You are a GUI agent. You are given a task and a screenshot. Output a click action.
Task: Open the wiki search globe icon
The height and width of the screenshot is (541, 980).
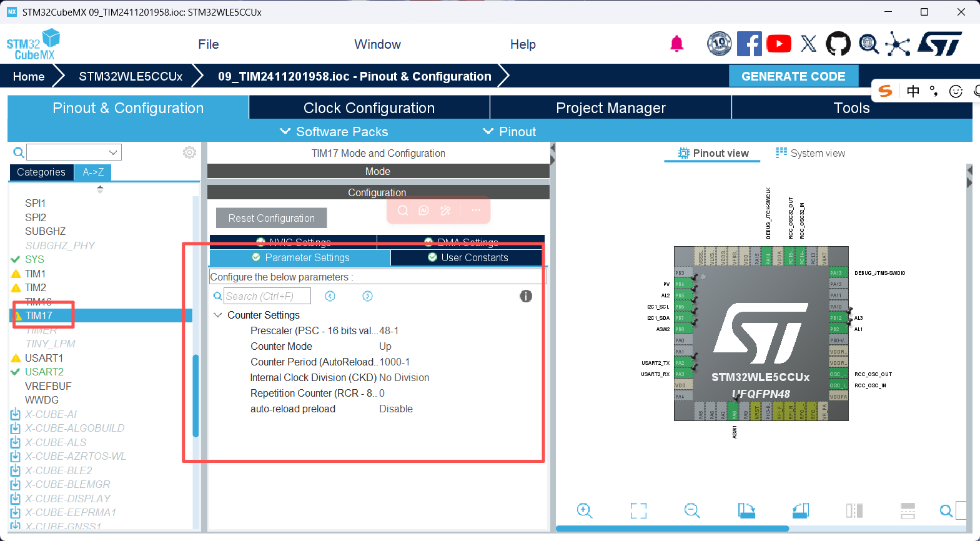(x=869, y=44)
